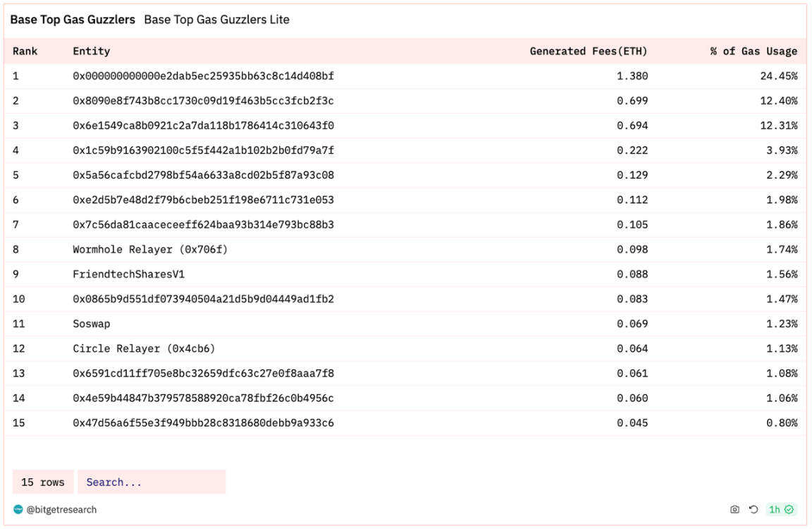Open the @bitgetresearch profile link
812x529 pixels.
(x=61, y=510)
